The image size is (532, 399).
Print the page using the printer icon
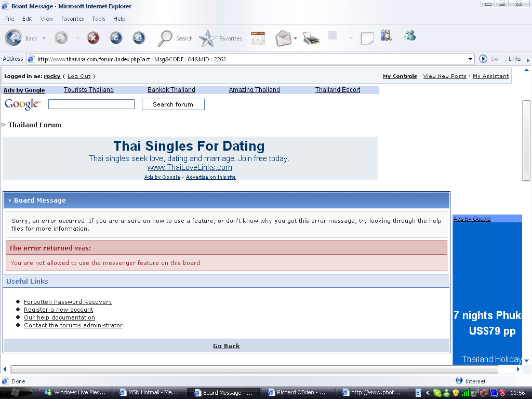pyautogui.click(x=311, y=38)
